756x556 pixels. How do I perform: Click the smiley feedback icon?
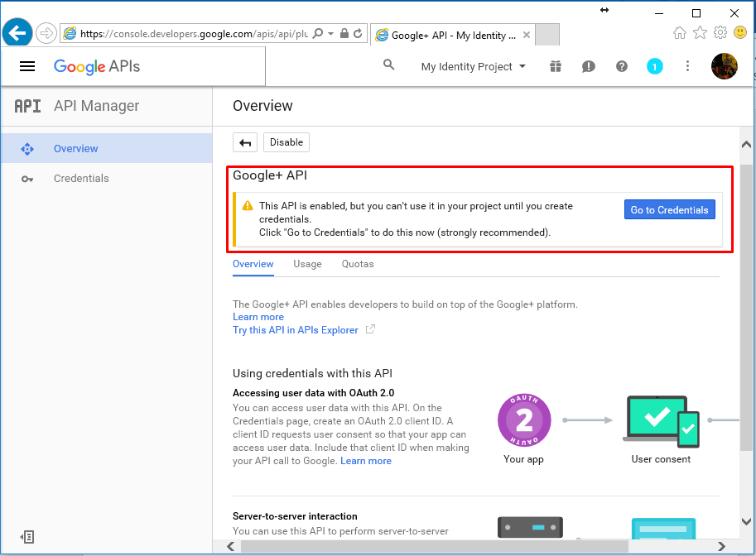click(x=740, y=33)
